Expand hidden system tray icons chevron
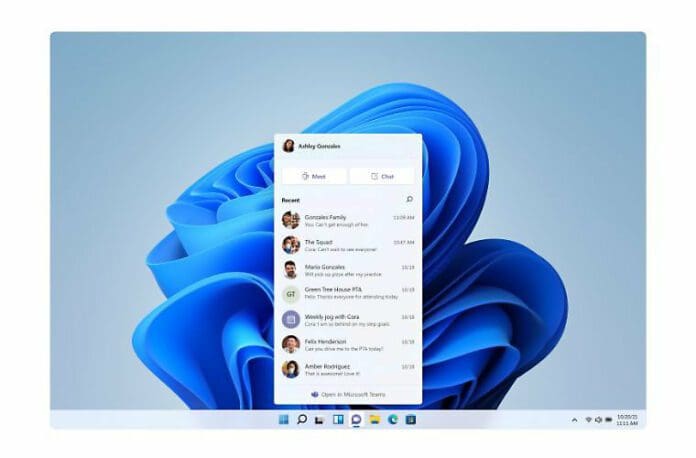Screen dimensions: 696x458 (x=574, y=420)
